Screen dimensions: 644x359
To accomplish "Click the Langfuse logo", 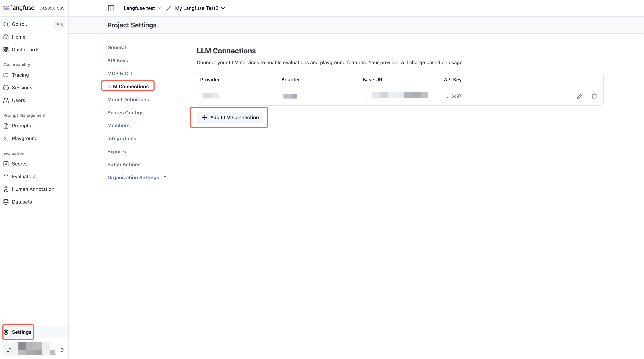I will (19, 8).
